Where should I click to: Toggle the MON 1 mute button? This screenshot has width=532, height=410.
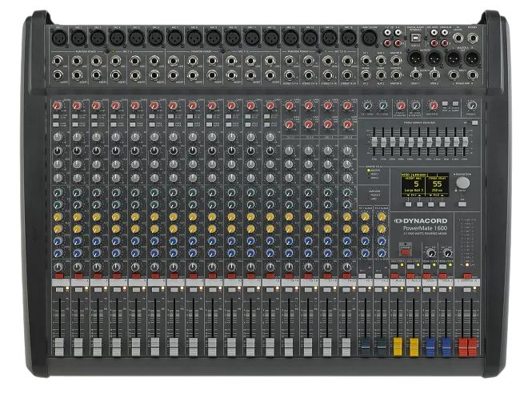426,276
